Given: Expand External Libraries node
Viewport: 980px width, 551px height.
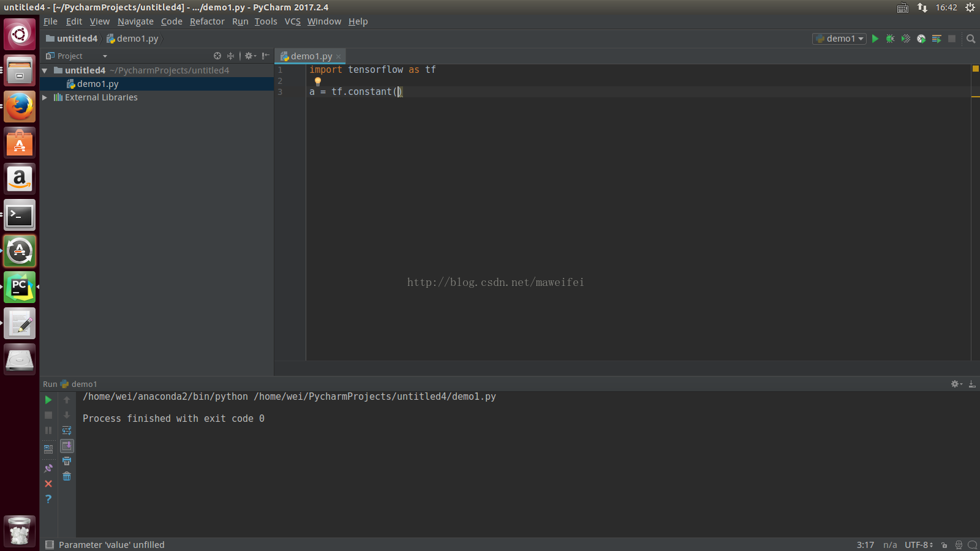Looking at the screenshot, I should pos(45,97).
